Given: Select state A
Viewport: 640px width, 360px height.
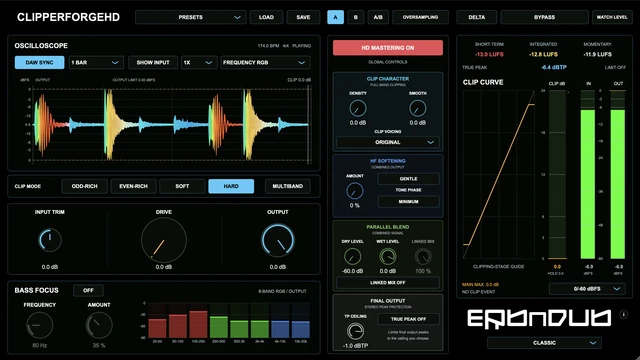Looking at the screenshot, I should click(x=336, y=17).
